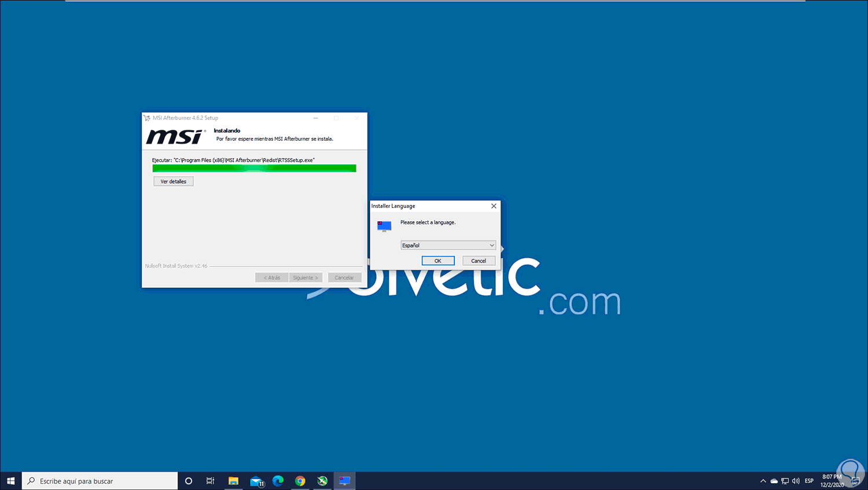
Task: Open the Windows Start menu
Action: 10,481
